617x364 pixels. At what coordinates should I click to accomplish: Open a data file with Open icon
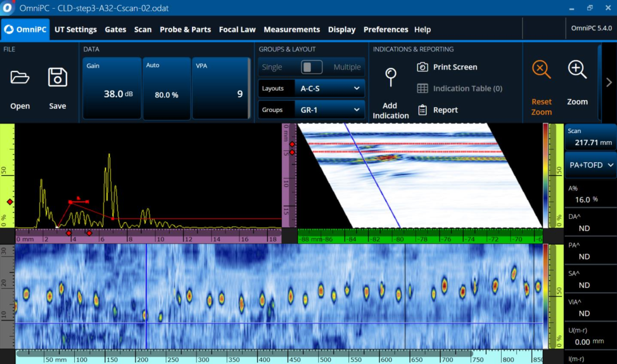(19, 78)
